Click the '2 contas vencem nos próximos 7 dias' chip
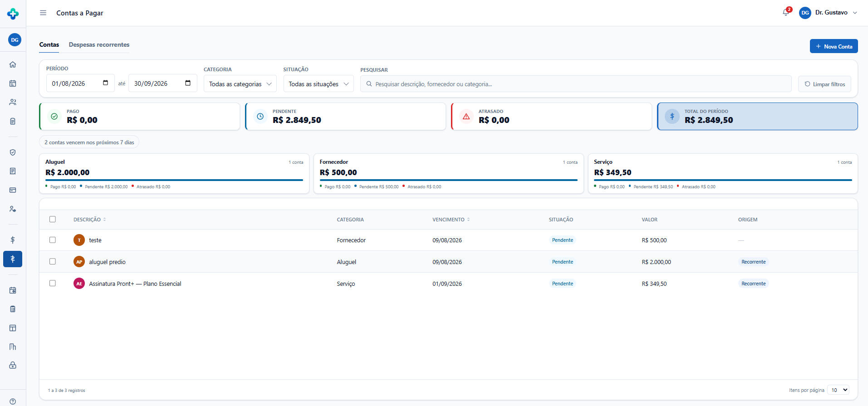The height and width of the screenshot is (406, 868). (x=89, y=142)
